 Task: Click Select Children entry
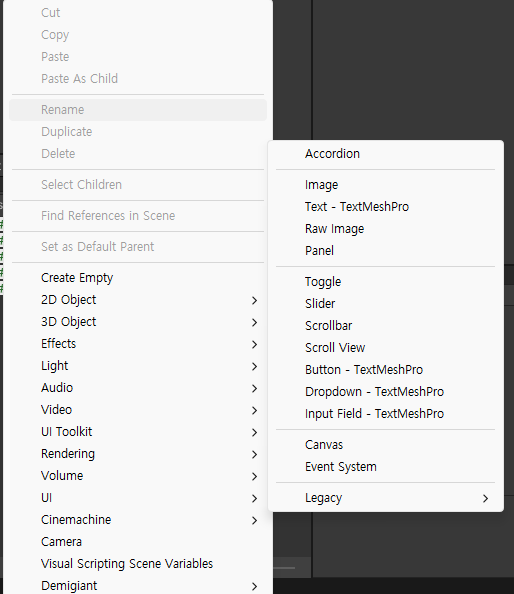pos(138,184)
